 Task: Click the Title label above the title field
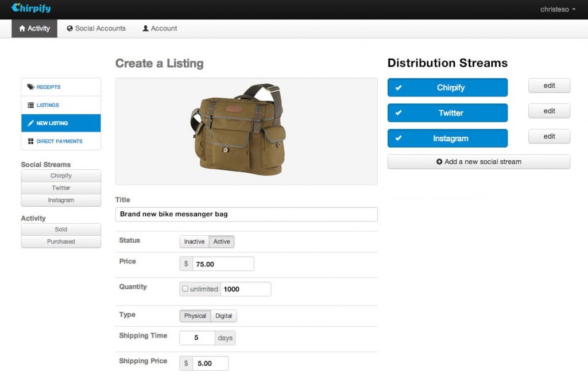pos(123,200)
